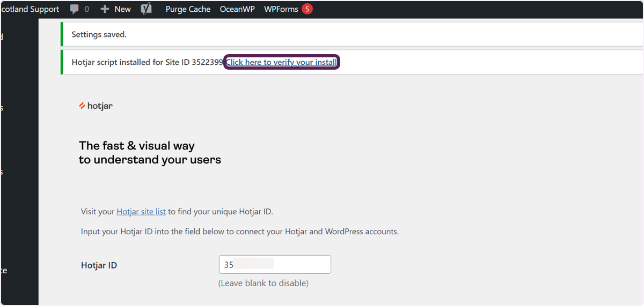Open the Hotjar site list link

click(141, 212)
